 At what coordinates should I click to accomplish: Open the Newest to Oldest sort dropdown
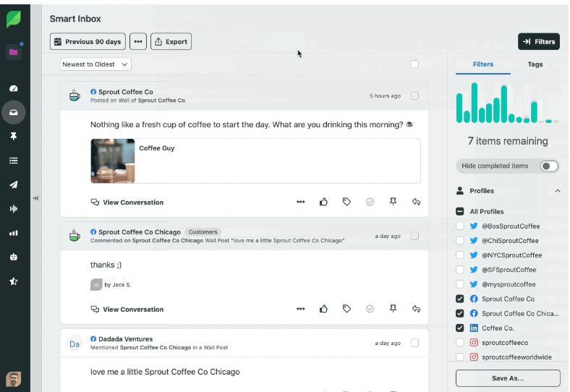95,64
